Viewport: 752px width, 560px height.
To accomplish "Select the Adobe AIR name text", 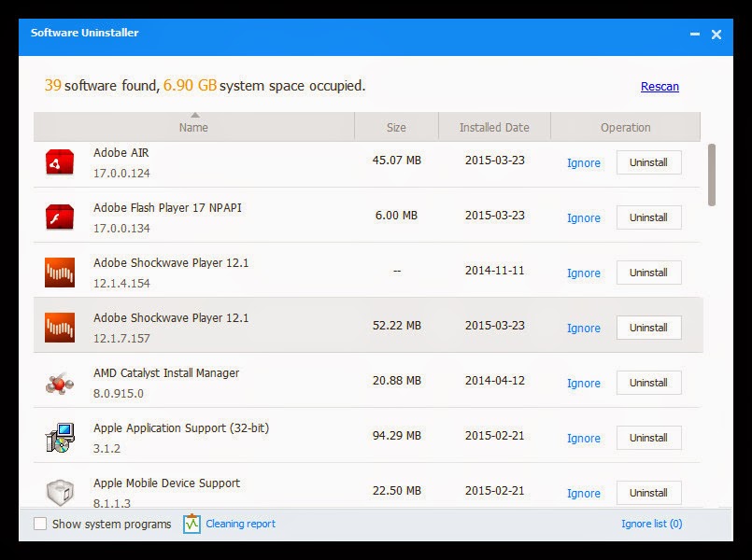I will (x=121, y=153).
